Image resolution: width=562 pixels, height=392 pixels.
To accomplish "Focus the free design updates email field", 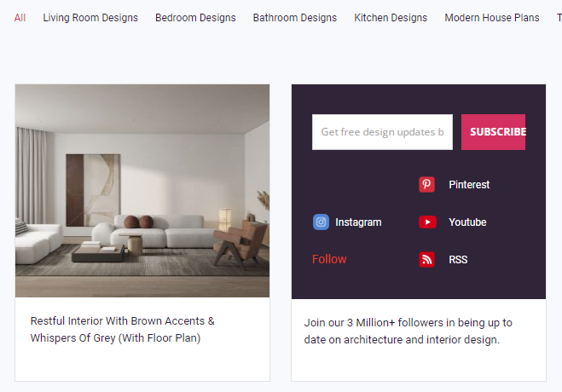I will pyautogui.click(x=382, y=132).
